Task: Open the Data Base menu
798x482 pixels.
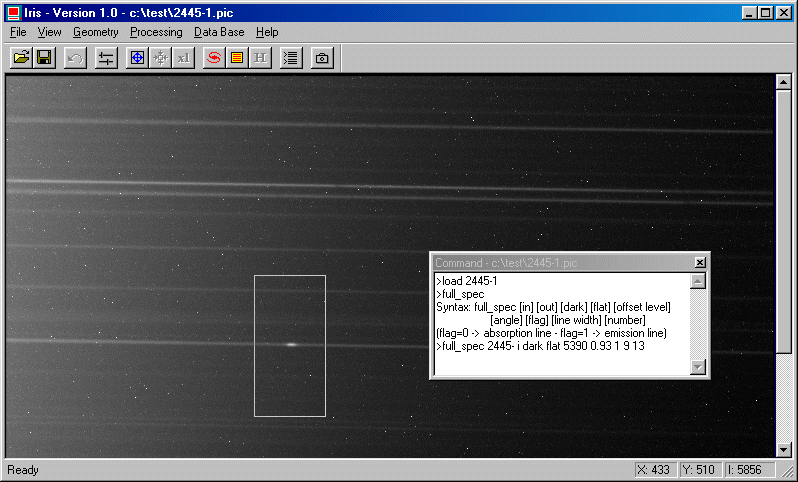Action: click(219, 32)
